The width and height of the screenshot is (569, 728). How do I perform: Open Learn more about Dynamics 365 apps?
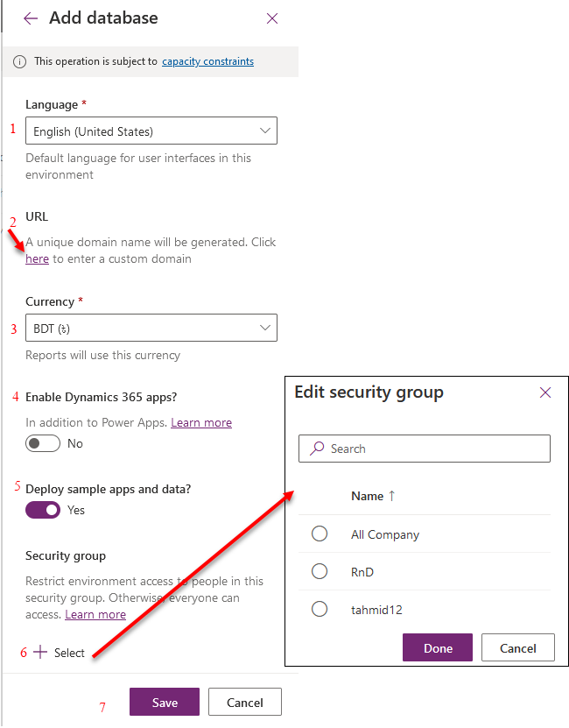[x=201, y=422]
